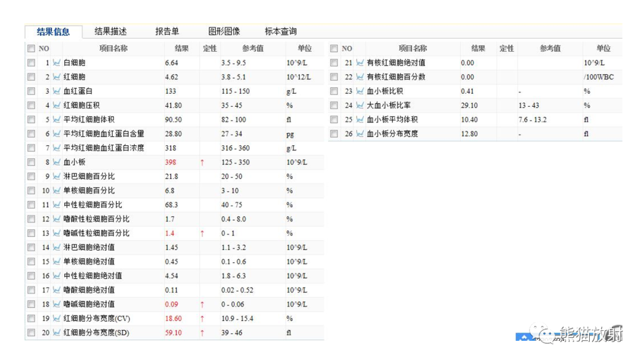Open trend chart icon for 有核红细胞百分数 row
644x363 pixels.
[x=360, y=77]
